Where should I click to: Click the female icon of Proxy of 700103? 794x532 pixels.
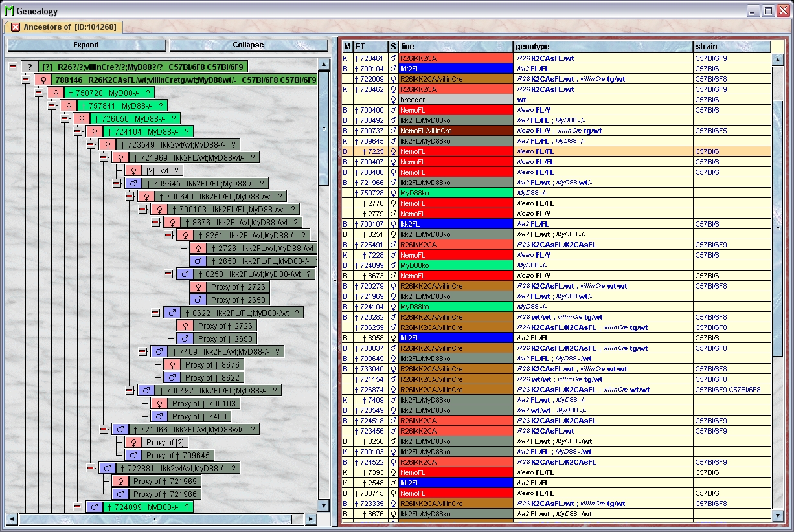[159, 403]
